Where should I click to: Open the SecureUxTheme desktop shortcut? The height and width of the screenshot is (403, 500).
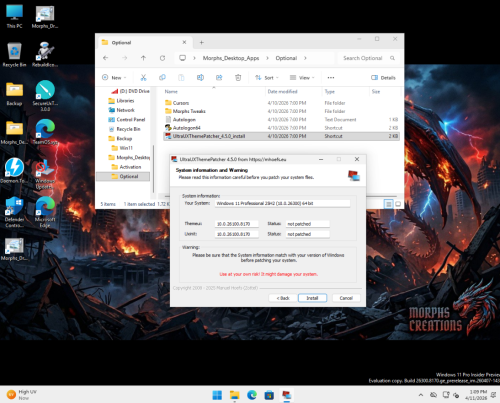tap(45, 96)
